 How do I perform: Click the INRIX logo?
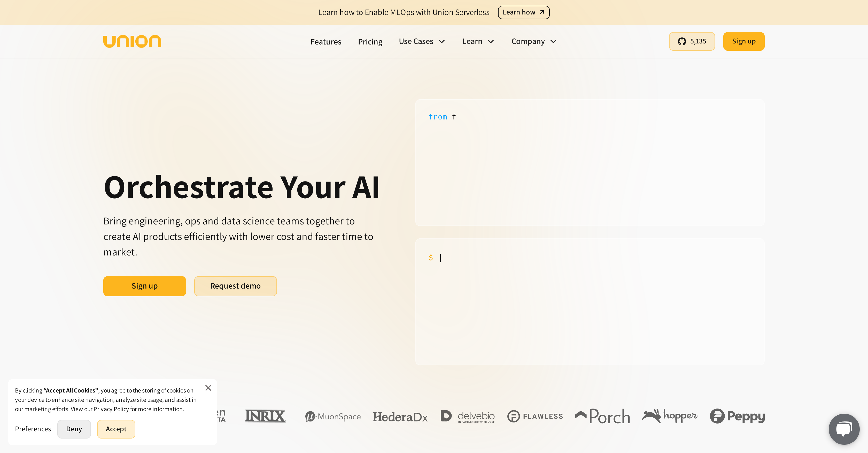(265, 416)
